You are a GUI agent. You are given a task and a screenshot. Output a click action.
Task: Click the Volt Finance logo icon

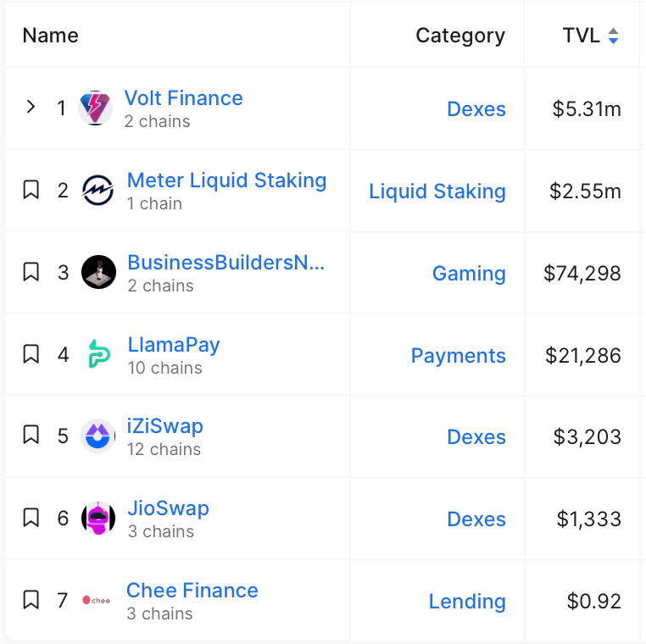(95, 108)
